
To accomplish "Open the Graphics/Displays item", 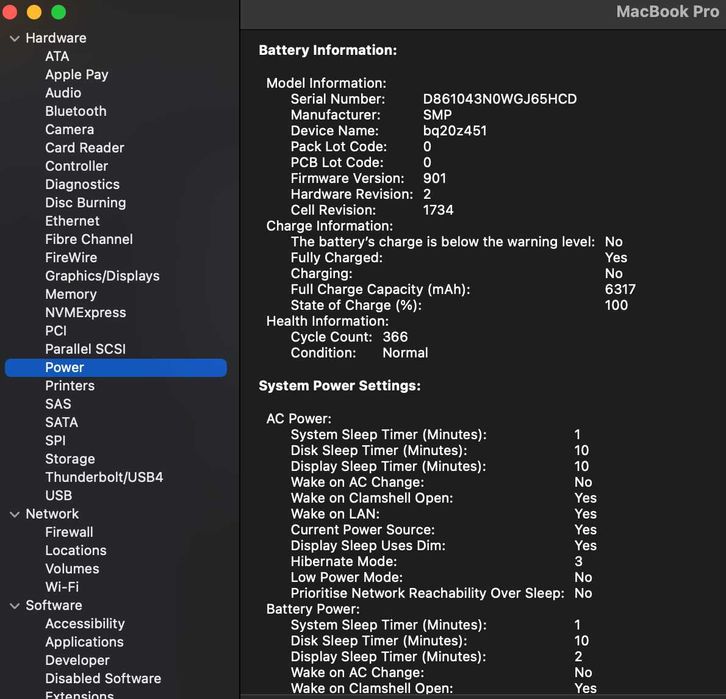I will point(102,276).
